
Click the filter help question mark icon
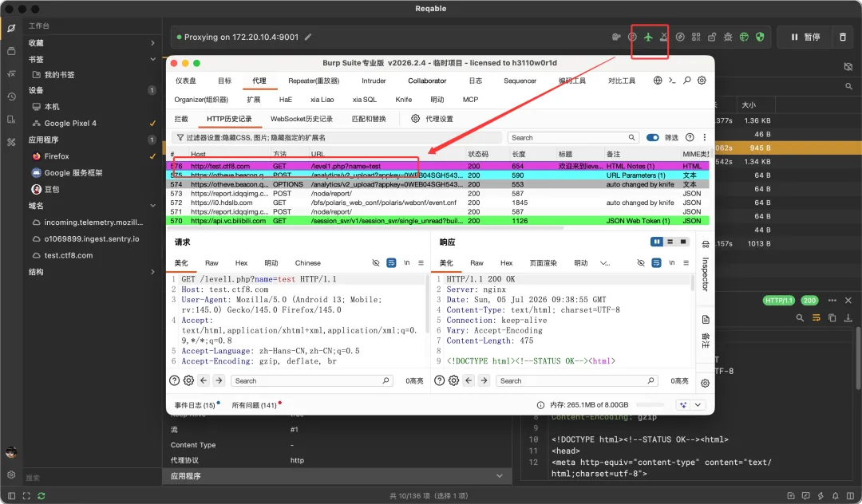(690, 137)
